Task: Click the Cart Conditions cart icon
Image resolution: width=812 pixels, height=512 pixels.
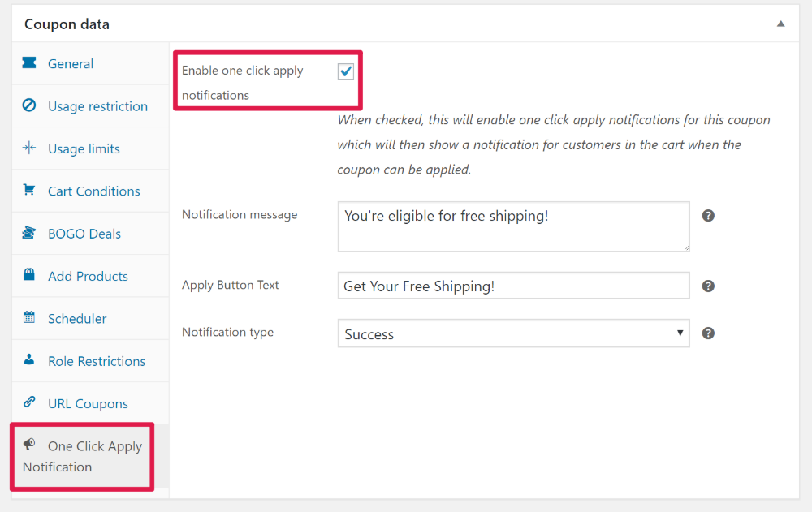Action: (29, 190)
